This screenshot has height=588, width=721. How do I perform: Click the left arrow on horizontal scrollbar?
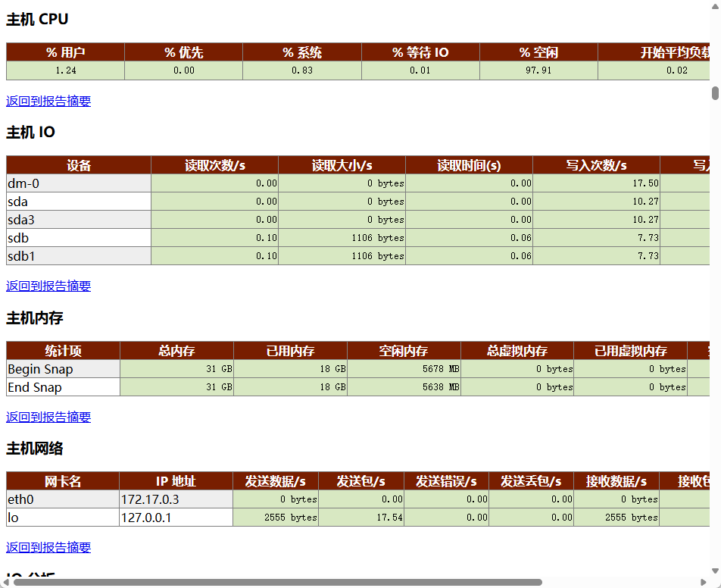click(5, 583)
